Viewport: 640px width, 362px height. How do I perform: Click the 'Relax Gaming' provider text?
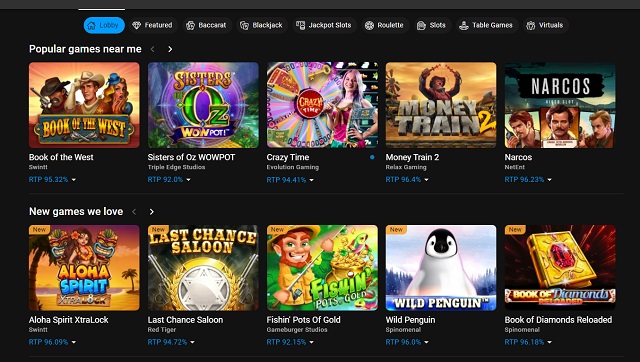[406, 167]
